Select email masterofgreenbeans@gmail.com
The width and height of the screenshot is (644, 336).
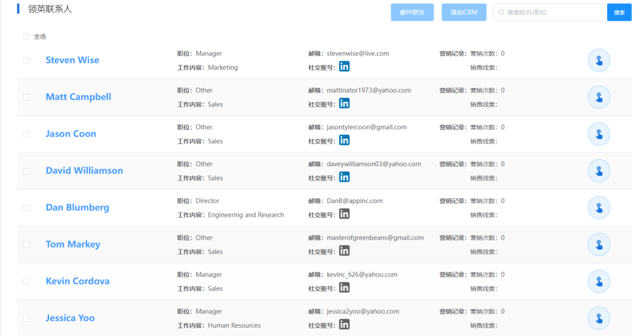pos(375,238)
